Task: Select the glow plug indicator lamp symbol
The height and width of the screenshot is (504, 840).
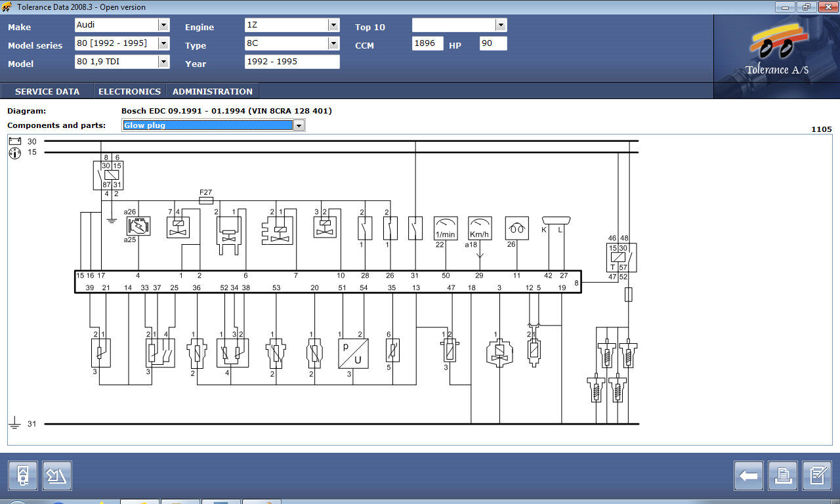Action: click(516, 228)
